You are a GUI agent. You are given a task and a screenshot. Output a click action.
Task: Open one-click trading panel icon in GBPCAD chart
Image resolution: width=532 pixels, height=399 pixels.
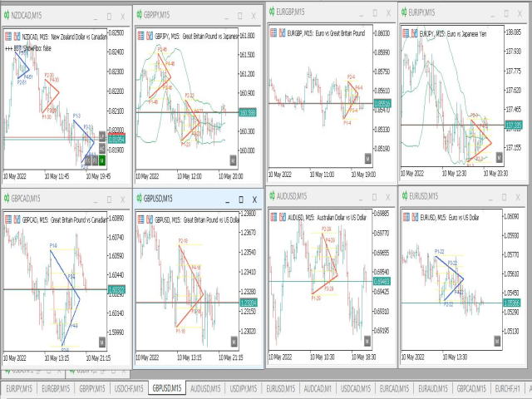click(x=8, y=219)
